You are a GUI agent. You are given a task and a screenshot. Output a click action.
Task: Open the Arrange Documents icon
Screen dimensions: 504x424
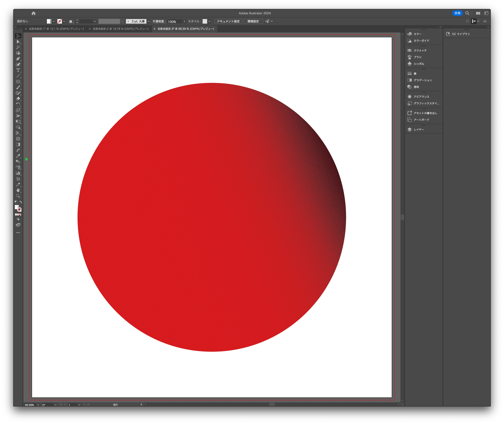coord(478,13)
